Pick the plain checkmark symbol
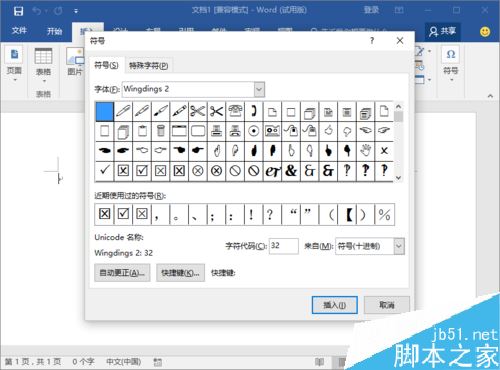Image resolution: width=500 pixels, height=370 pixels. coord(104,171)
